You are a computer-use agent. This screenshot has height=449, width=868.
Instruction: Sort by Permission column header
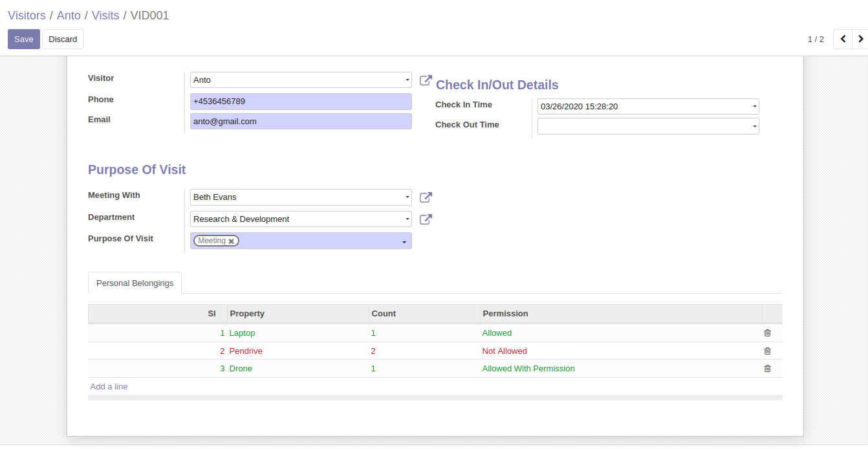[505, 314]
